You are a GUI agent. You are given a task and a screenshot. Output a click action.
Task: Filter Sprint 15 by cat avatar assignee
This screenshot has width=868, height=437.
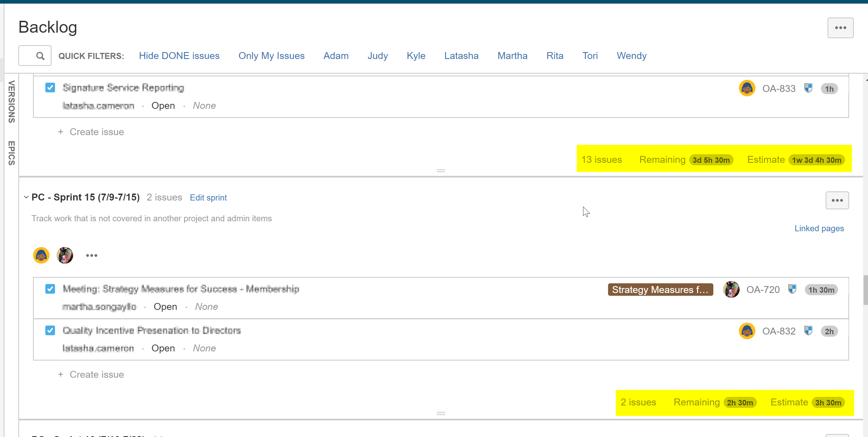[x=65, y=255]
